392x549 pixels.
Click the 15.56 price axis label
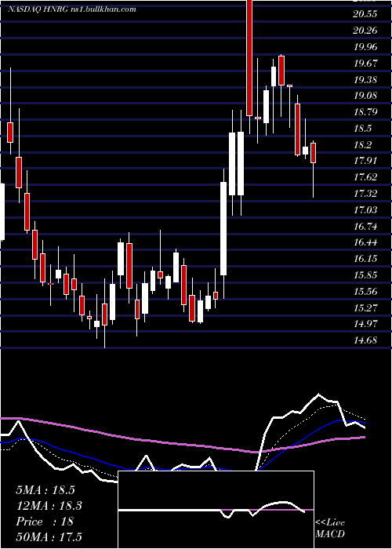point(366,291)
